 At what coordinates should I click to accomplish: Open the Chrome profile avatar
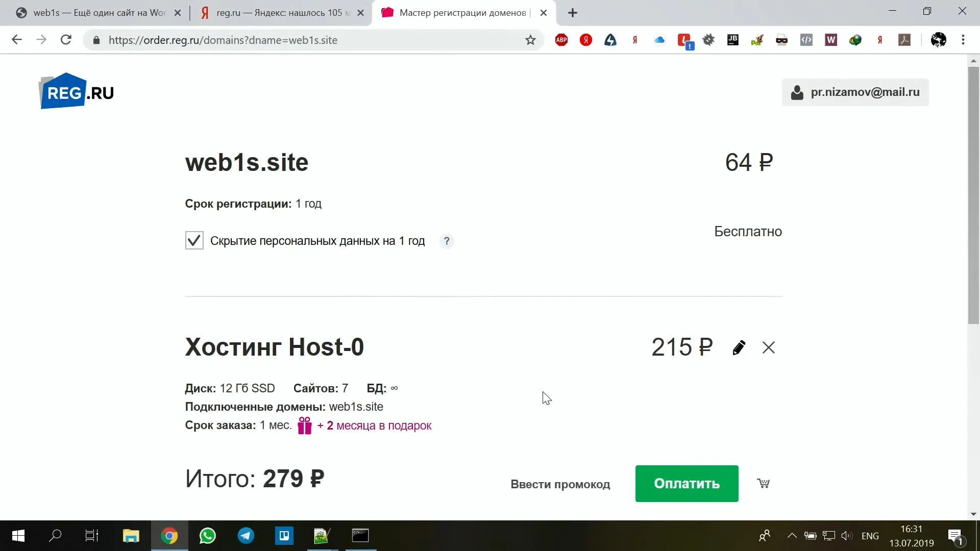point(938,40)
